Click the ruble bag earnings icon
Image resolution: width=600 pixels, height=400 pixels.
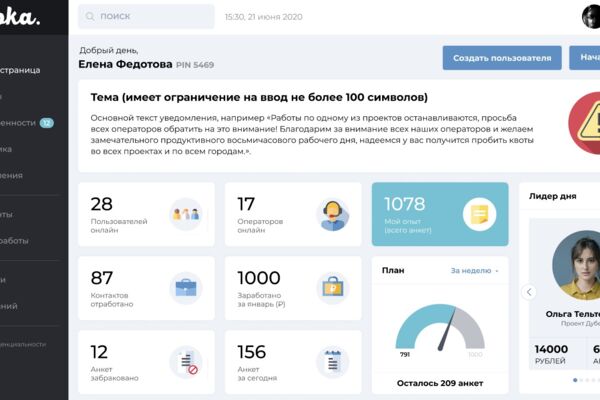(x=333, y=288)
